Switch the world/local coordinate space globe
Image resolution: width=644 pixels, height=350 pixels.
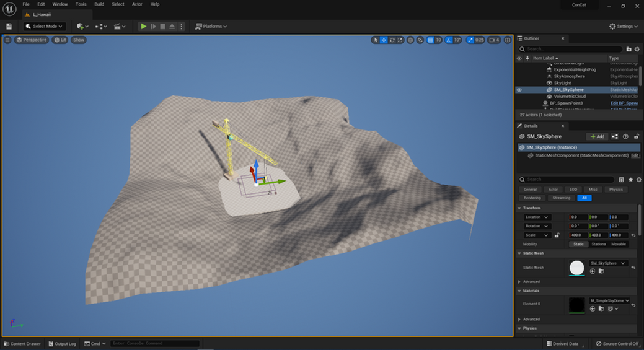point(410,40)
